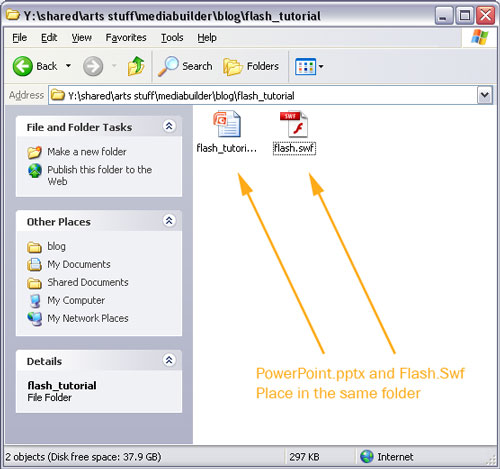Open the Views icon dropdown
The height and width of the screenshot is (469, 500).
pos(309,66)
